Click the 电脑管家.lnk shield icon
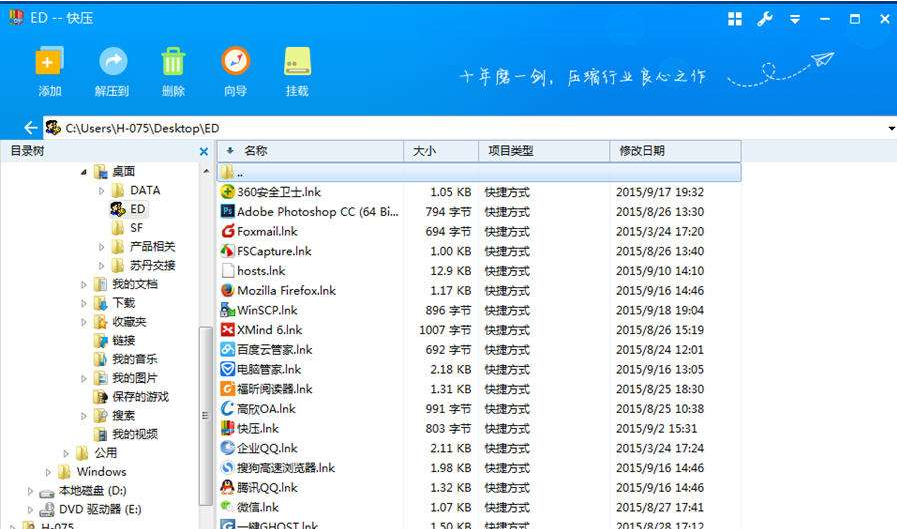The image size is (897, 529). click(228, 369)
